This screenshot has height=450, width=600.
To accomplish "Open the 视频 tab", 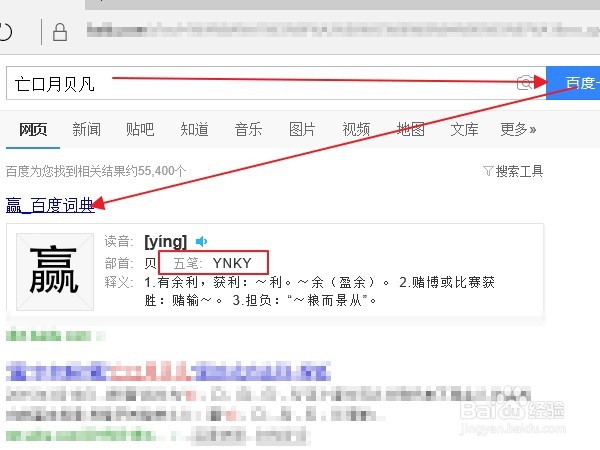I will pyautogui.click(x=356, y=129).
